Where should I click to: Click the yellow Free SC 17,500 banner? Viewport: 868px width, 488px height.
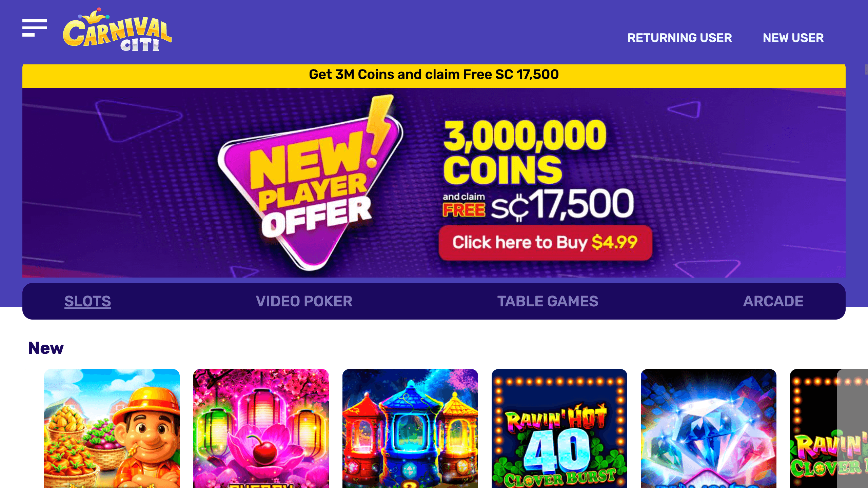pos(434,75)
